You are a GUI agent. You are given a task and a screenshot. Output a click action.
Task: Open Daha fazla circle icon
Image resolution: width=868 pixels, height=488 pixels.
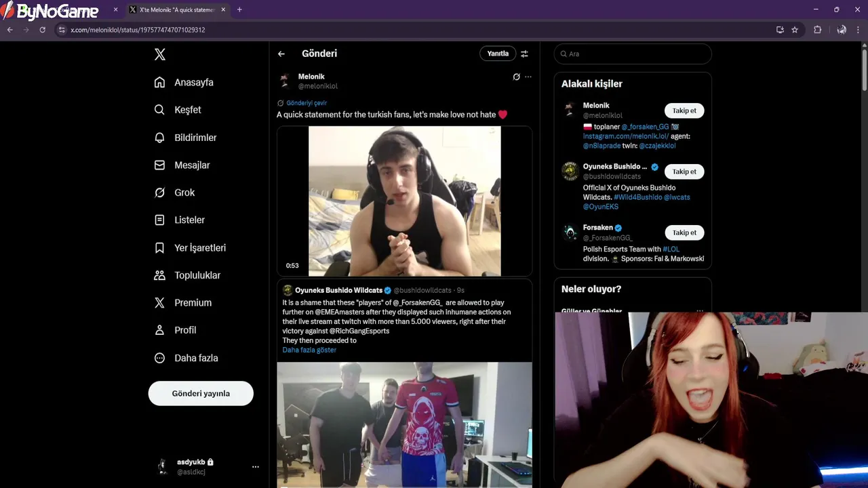tap(159, 358)
